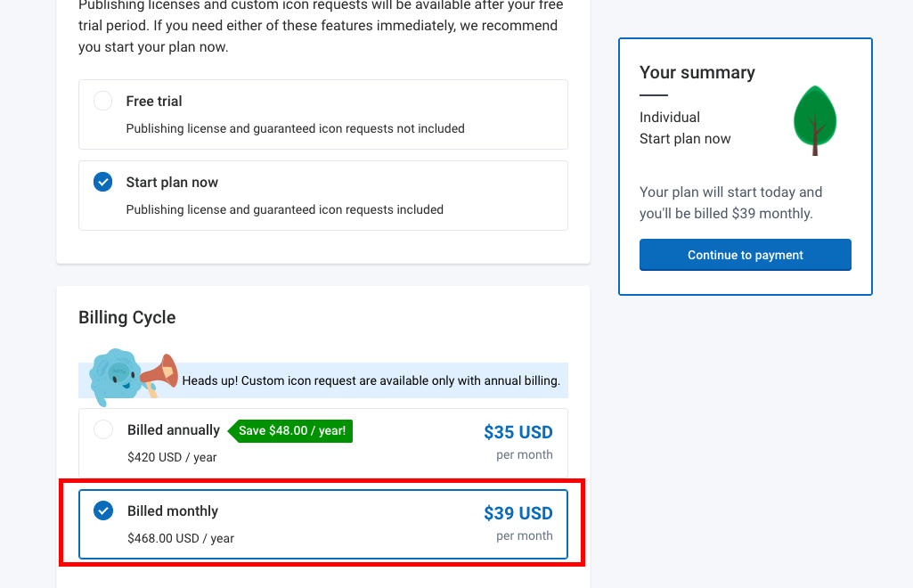Click the Heads up custom icon notice

[371, 381]
